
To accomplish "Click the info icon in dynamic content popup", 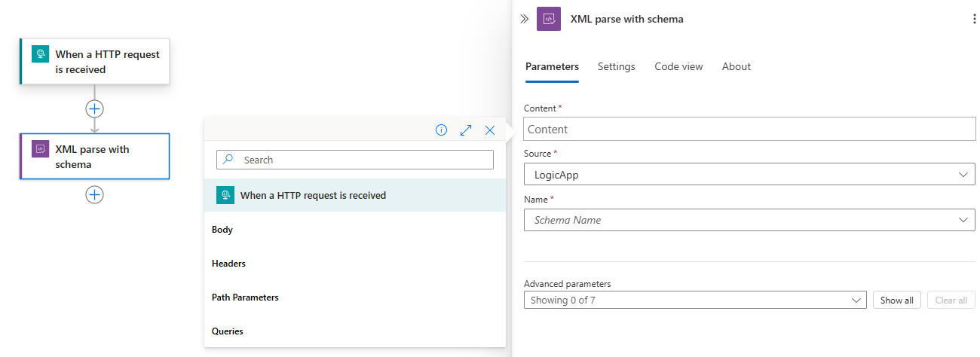I will [442, 130].
